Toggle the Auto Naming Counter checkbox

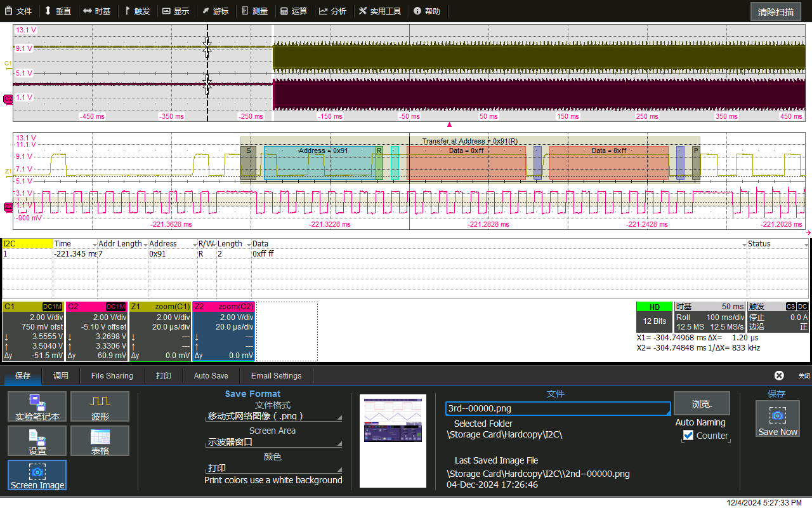pyautogui.click(x=688, y=435)
